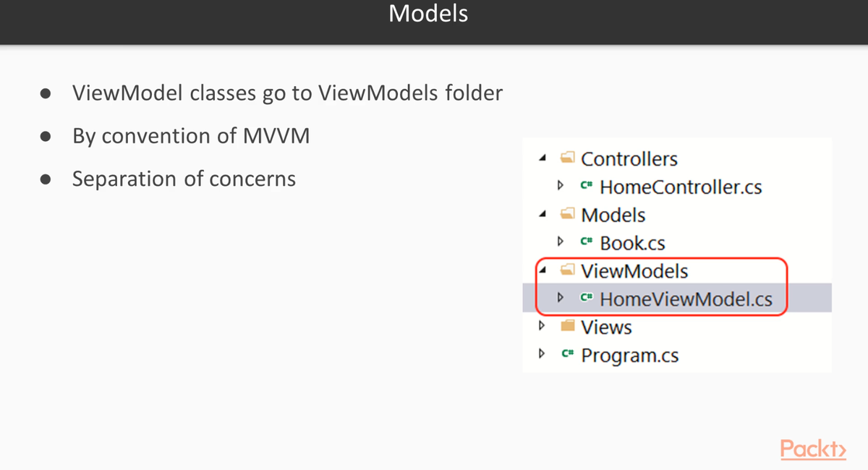868x470 pixels.
Task: Select the HomeController.cs file name
Action: (681, 187)
